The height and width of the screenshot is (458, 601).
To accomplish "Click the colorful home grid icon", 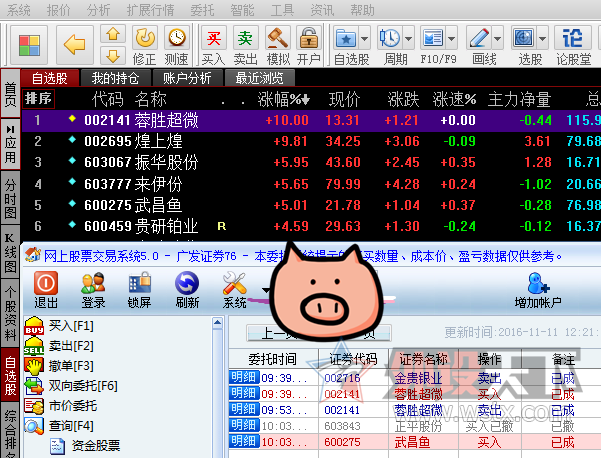I will pos(29,45).
